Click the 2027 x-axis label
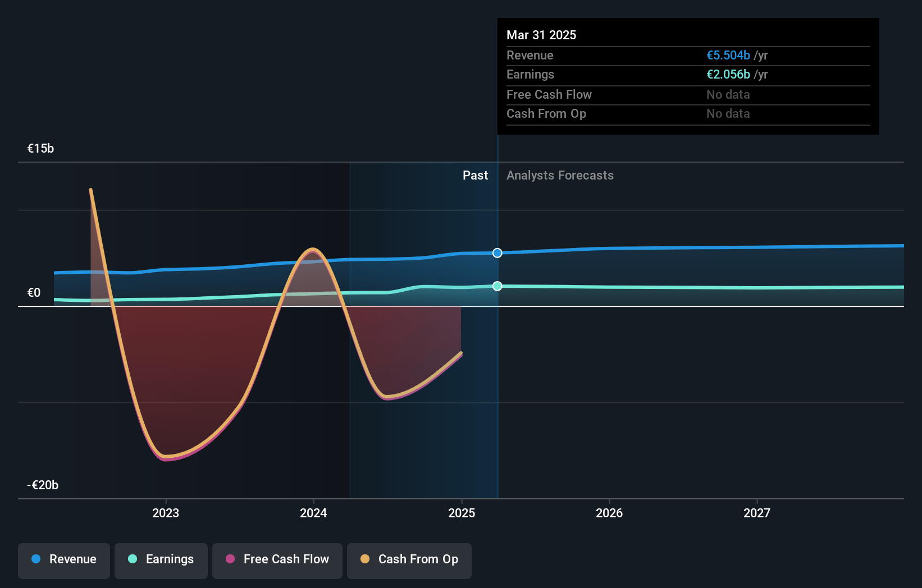Viewport: 922px width, 588px height. (757, 513)
